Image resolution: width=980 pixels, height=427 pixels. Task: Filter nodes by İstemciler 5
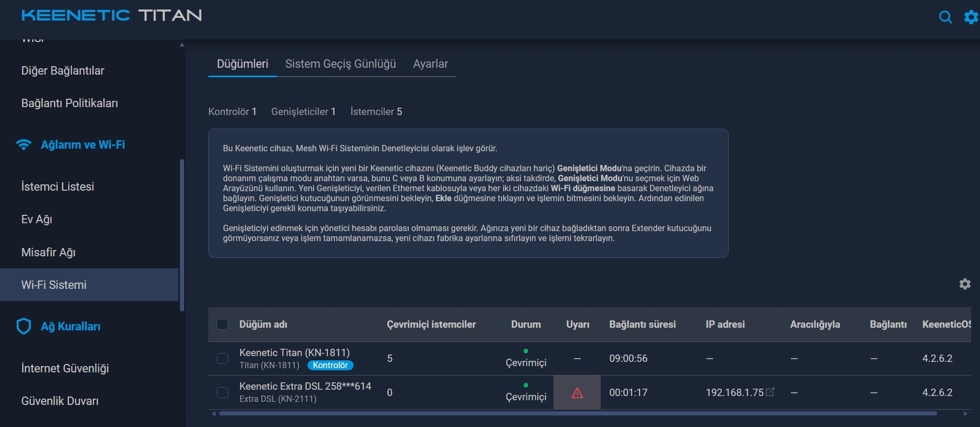click(376, 111)
